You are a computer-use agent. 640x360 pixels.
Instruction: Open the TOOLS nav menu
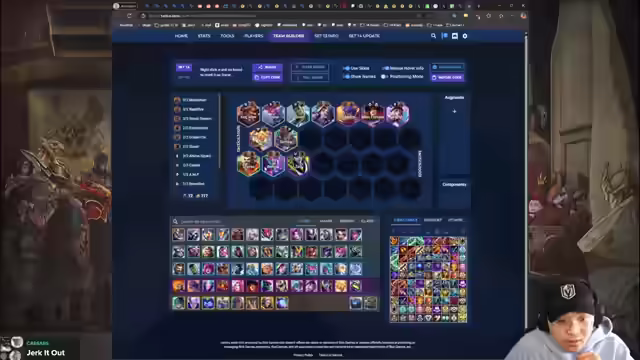tap(227, 36)
